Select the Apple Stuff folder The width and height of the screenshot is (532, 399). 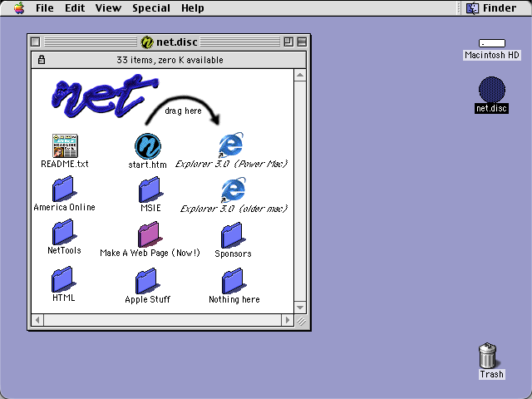click(147, 281)
